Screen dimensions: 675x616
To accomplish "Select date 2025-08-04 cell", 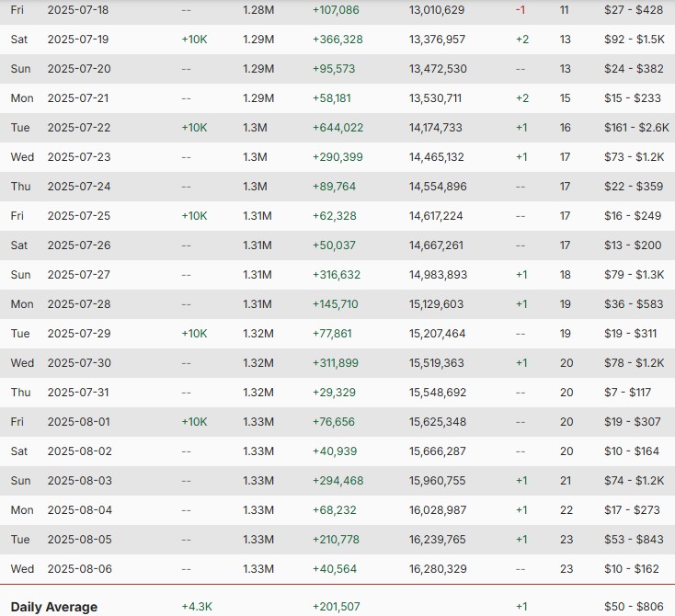I will point(80,509).
